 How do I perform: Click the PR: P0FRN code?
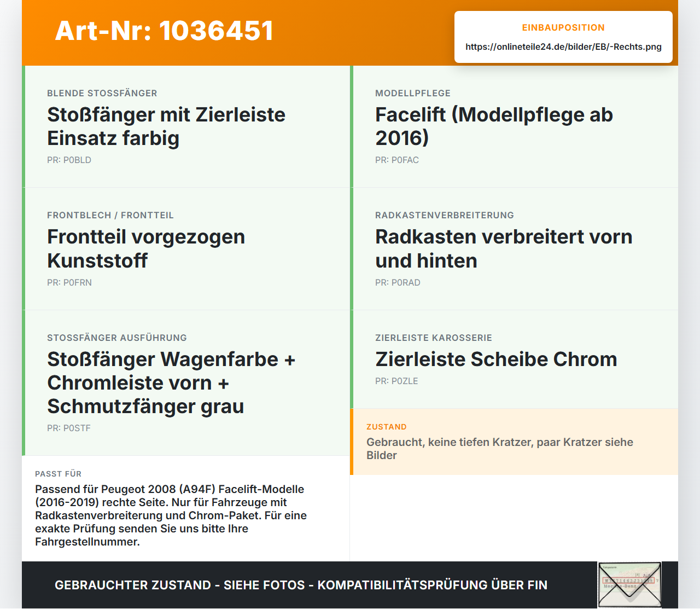pyautogui.click(x=69, y=283)
